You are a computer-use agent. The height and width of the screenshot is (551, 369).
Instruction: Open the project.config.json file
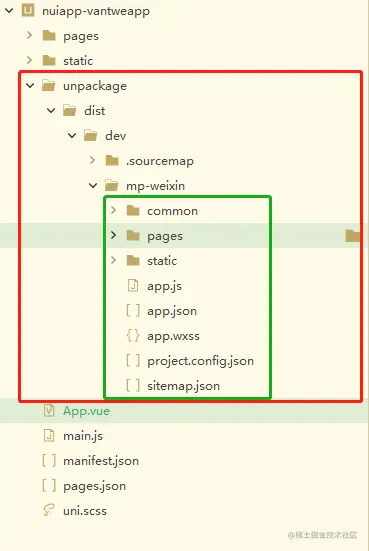200,361
